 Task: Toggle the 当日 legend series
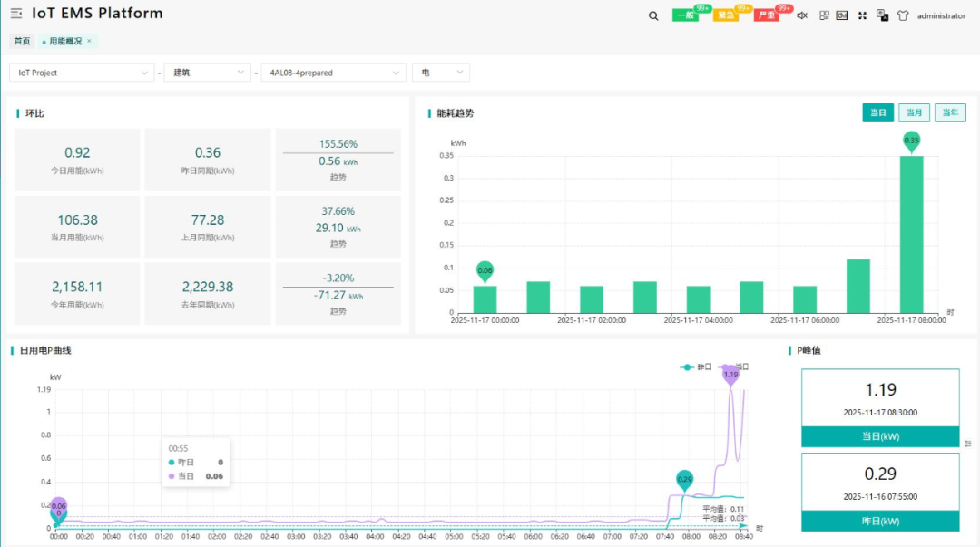(735, 367)
